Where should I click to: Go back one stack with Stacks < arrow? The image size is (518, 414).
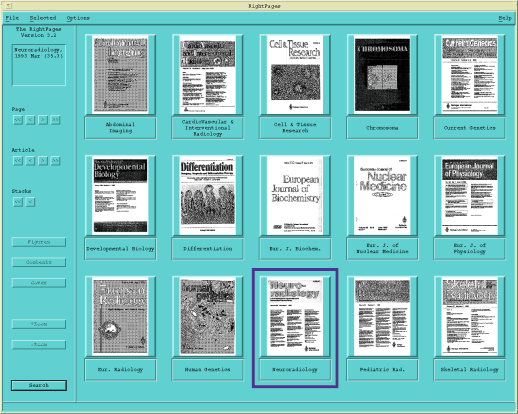[30, 202]
